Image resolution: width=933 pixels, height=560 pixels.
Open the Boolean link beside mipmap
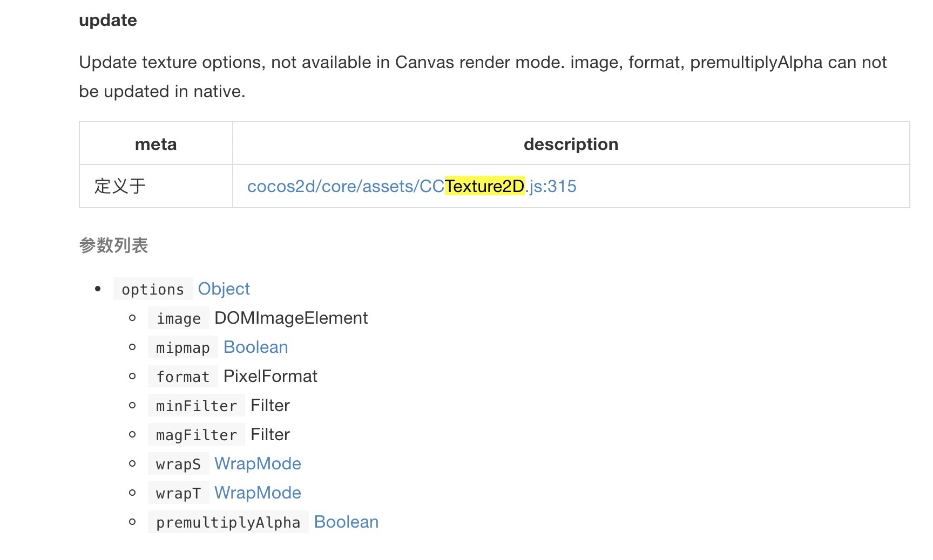point(255,347)
